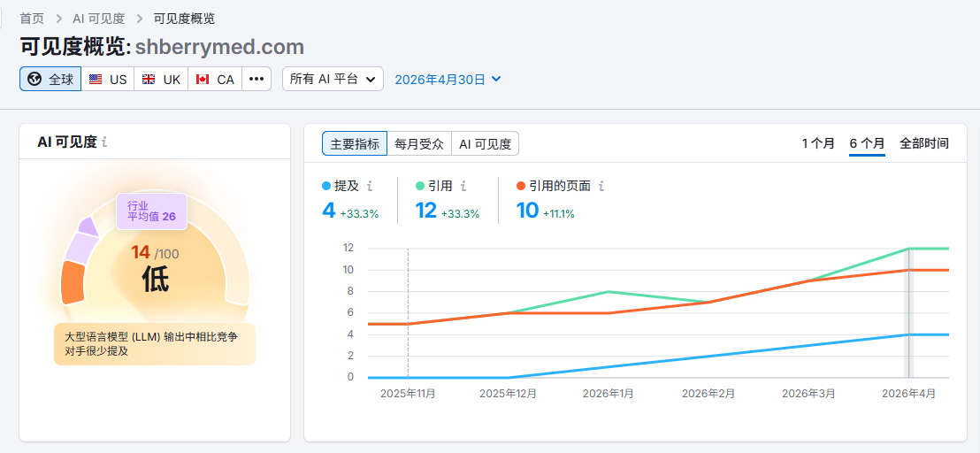Select the 主要指标 tab
This screenshot has height=453, width=980.
(355, 143)
